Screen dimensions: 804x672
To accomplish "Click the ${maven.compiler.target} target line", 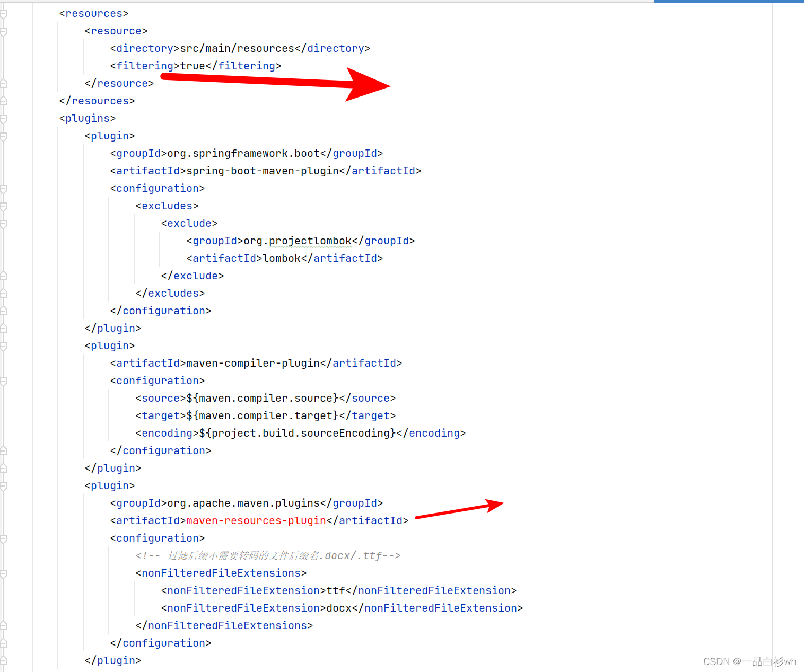I will click(x=266, y=415).
